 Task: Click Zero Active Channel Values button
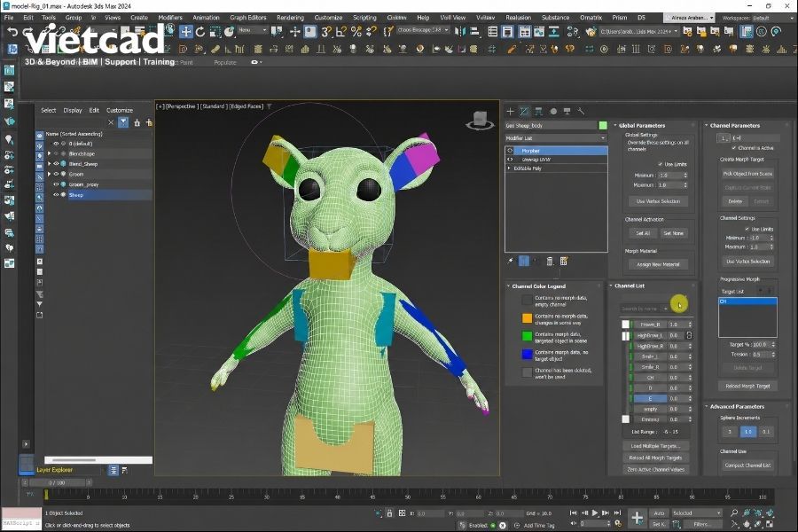(655, 469)
